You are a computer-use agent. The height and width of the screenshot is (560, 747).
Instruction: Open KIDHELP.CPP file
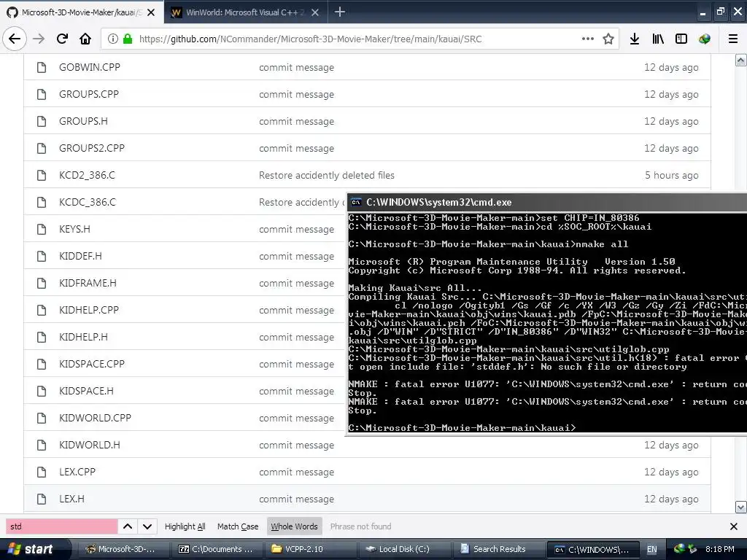coord(88,310)
